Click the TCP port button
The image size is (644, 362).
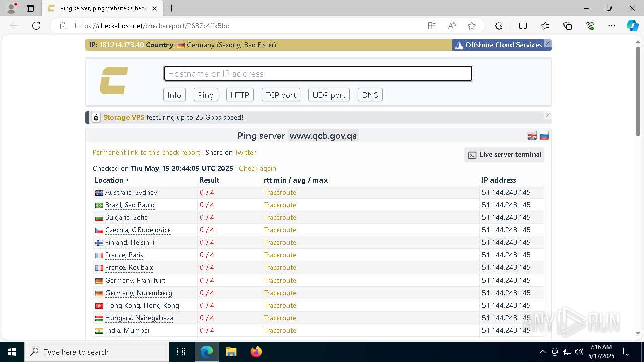(281, 95)
